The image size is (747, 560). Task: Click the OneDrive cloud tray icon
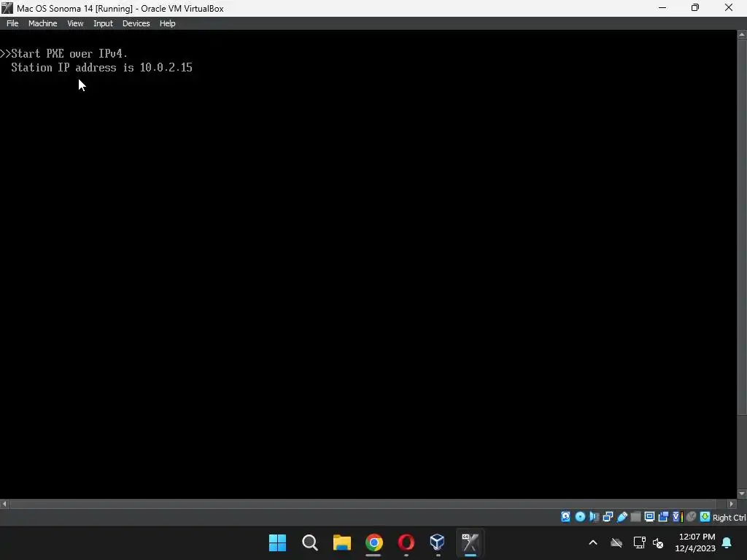pyautogui.click(x=616, y=542)
